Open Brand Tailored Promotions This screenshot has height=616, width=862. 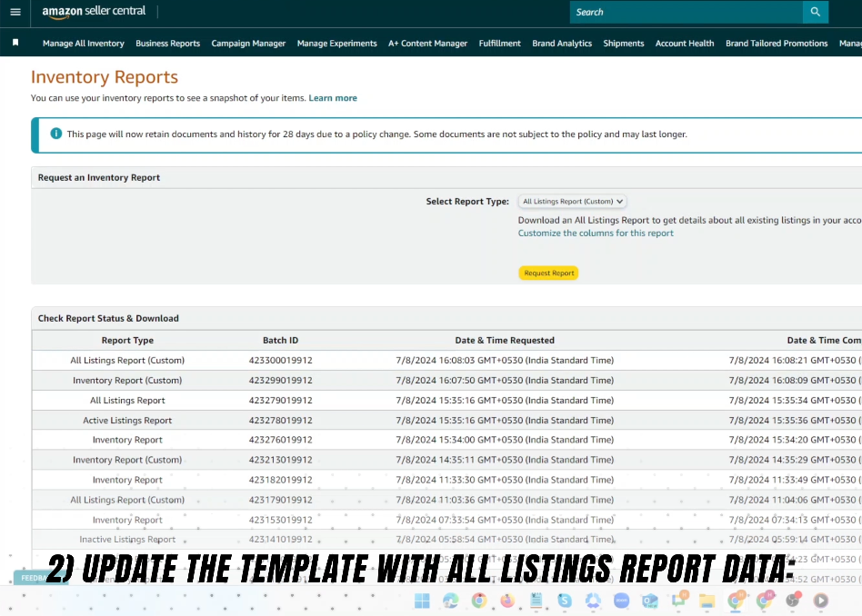click(777, 43)
